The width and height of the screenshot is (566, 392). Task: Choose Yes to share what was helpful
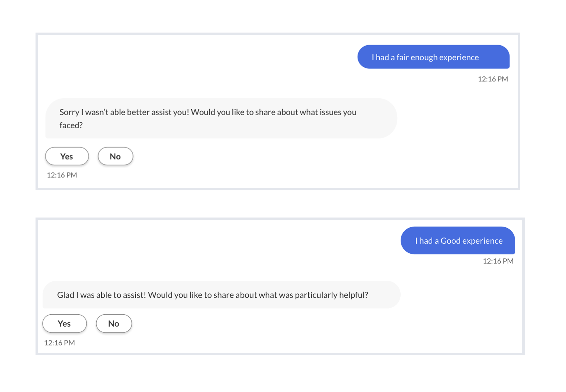pos(64,323)
